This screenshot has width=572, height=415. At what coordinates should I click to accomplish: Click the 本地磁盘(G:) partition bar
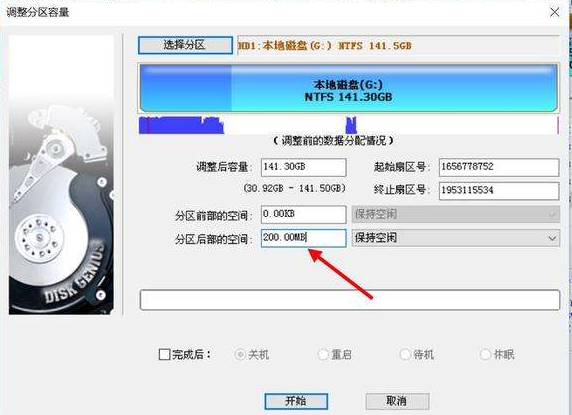coord(349,88)
